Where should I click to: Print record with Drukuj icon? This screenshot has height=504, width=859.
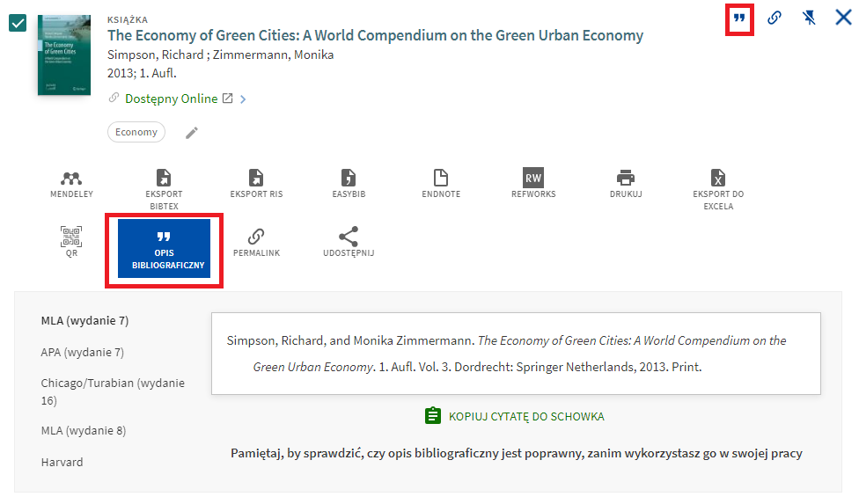626,184
